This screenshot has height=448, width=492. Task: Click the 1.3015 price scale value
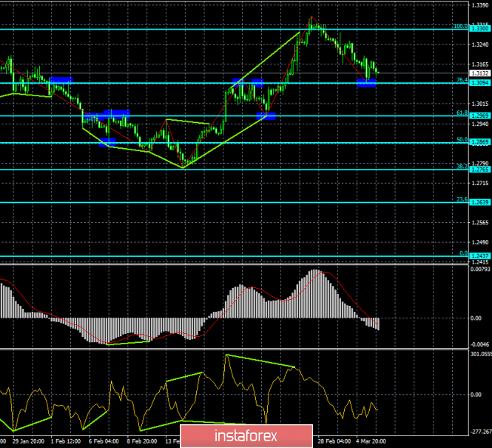coord(480,104)
